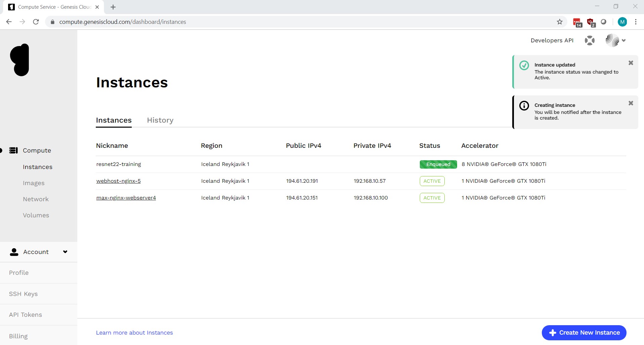Screen dimensions: 644x345
Task: Open Compute in the sidebar
Action: 37,150
